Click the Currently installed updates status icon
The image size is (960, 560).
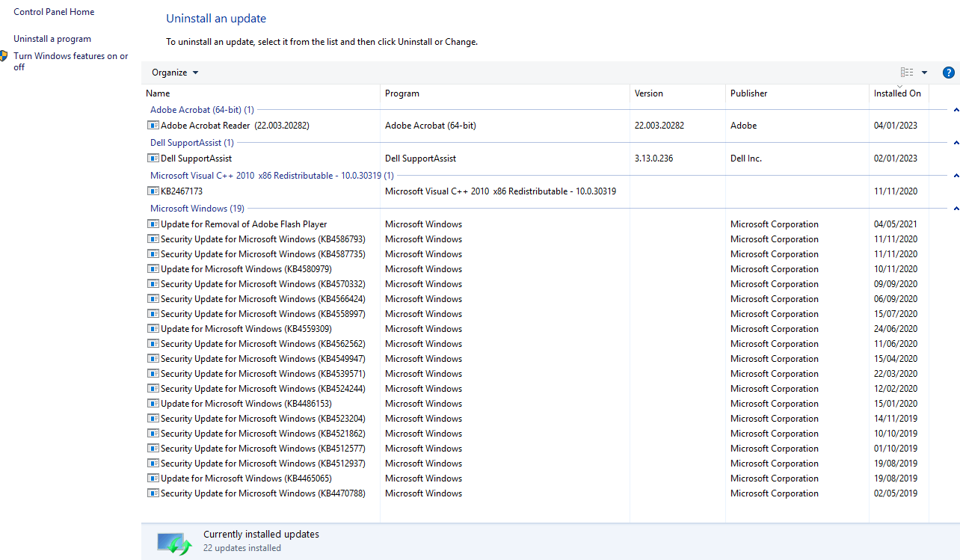174,544
